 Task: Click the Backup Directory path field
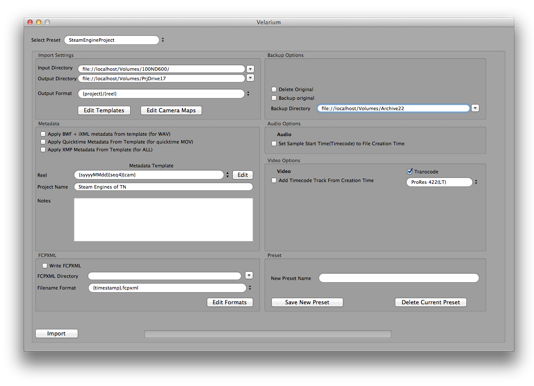393,108
